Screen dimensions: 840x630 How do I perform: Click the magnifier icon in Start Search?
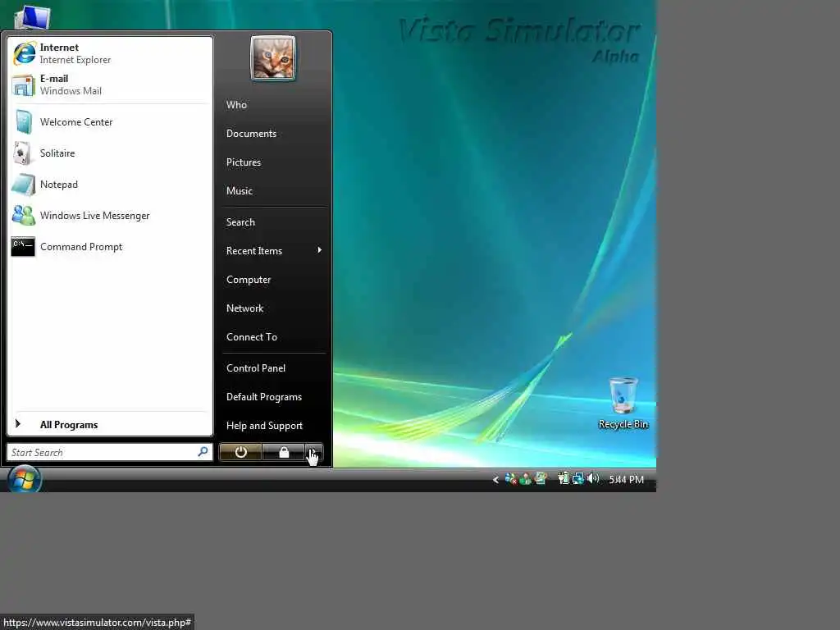(203, 452)
